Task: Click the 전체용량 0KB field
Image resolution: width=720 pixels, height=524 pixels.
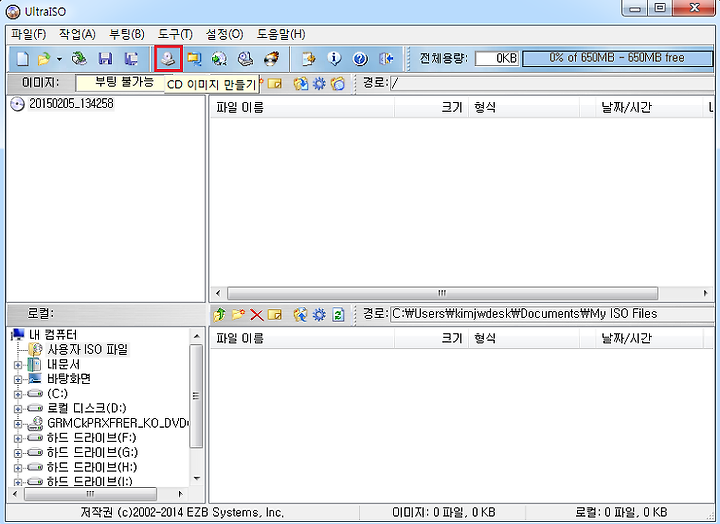Action: coord(496,58)
